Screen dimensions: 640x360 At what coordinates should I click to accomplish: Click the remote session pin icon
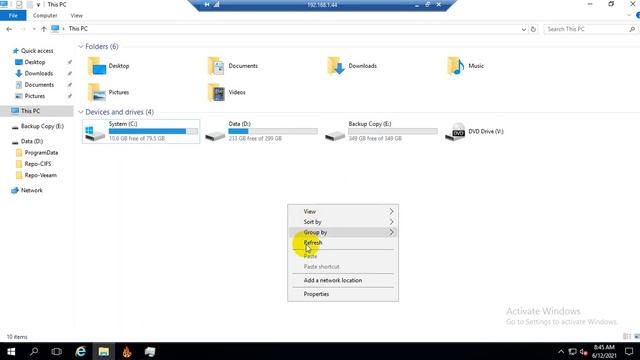coord(207,4)
